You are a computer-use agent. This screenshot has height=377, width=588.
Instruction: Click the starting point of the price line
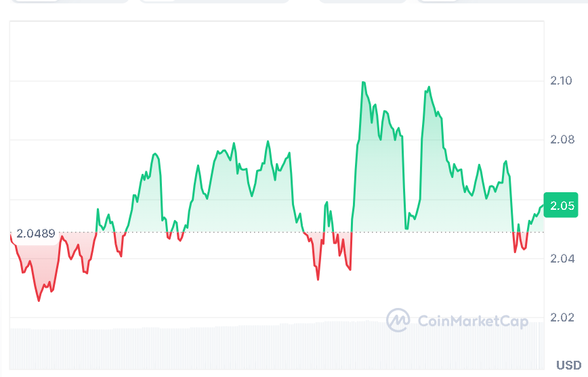point(11,234)
